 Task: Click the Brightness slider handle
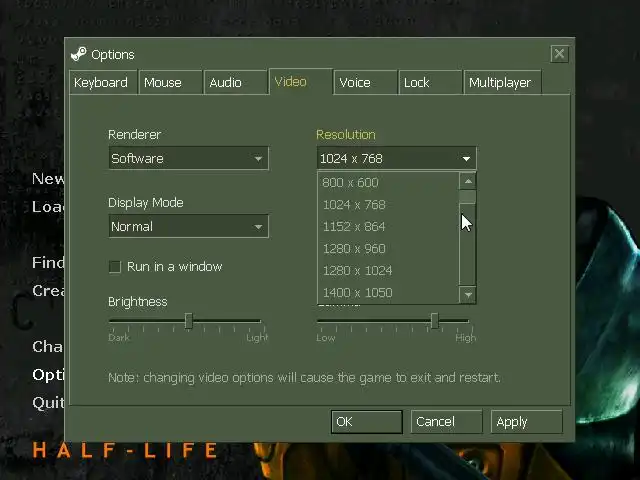point(188,321)
